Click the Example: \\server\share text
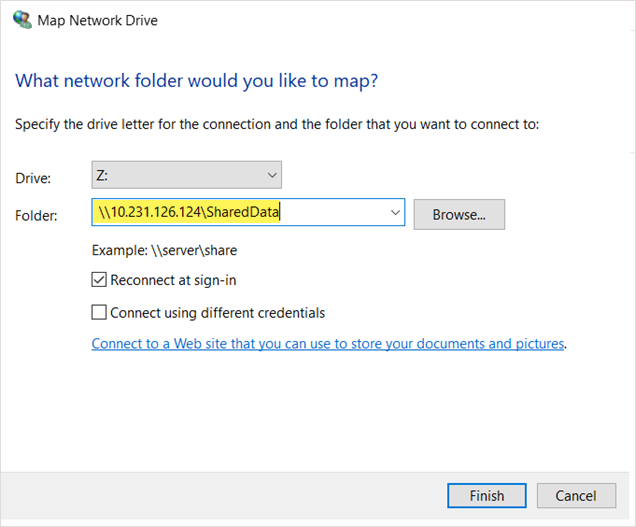 (164, 250)
